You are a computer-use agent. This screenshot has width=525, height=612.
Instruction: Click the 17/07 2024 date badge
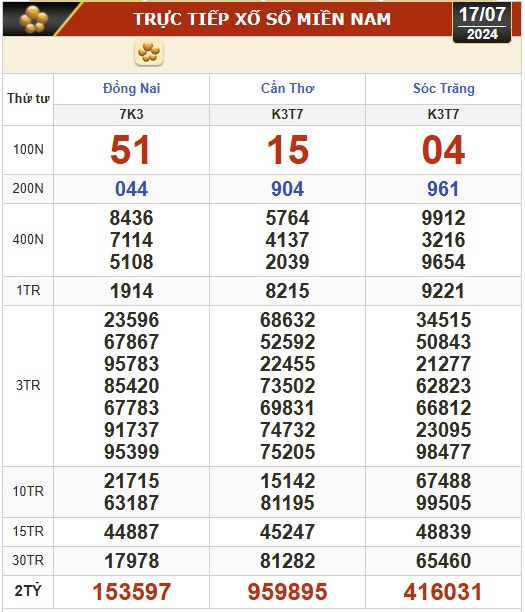pos(482,23)
